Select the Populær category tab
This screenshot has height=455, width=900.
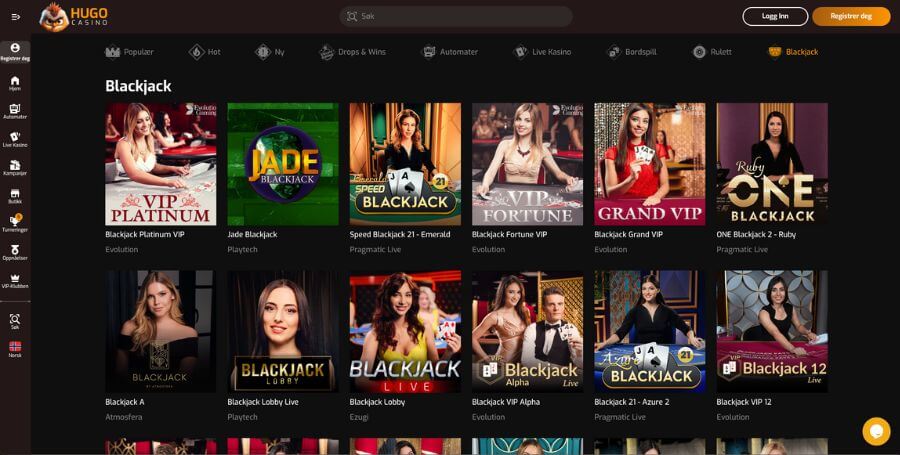[x=129, y=52]
